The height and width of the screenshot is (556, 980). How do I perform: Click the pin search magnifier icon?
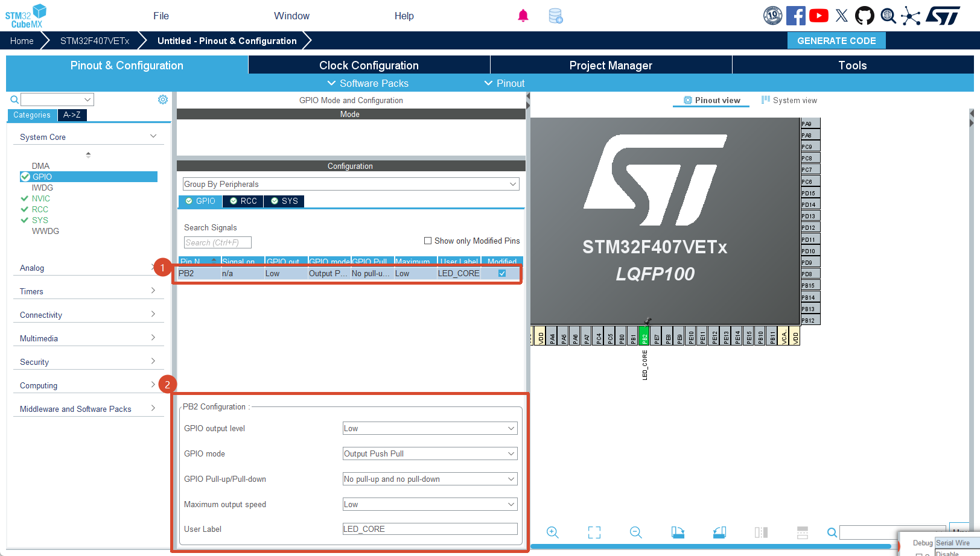click(x=832, y=532)
